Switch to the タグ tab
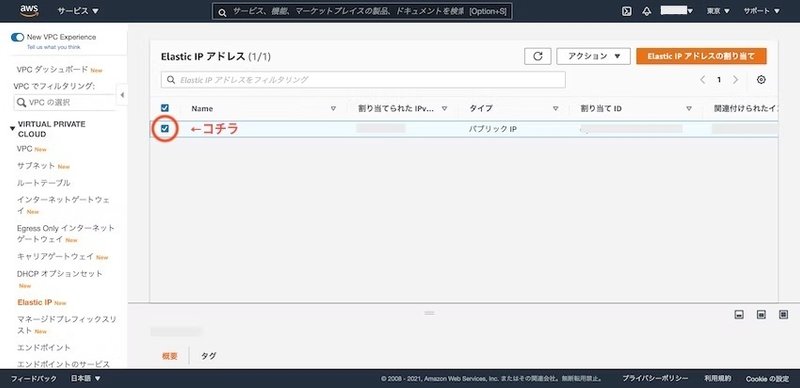The width and height of the screenshot is (800, 388). tap(208, 356)
